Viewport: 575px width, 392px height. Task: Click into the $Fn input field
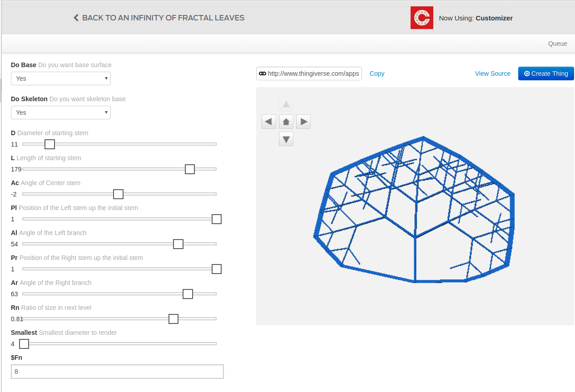click(117, 372)
